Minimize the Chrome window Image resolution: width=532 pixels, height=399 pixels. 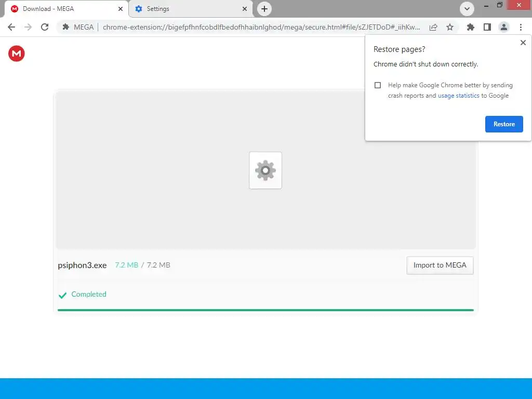486,5
